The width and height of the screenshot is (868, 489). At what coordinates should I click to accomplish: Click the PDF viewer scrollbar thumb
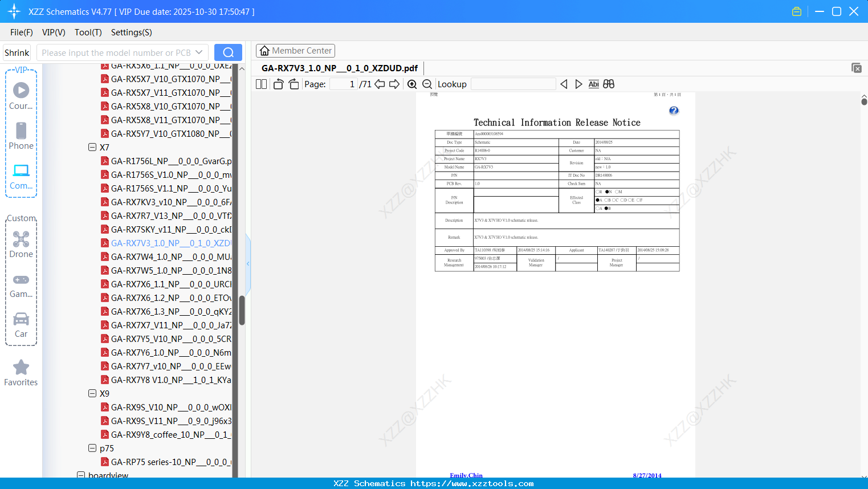pos(864,101)
